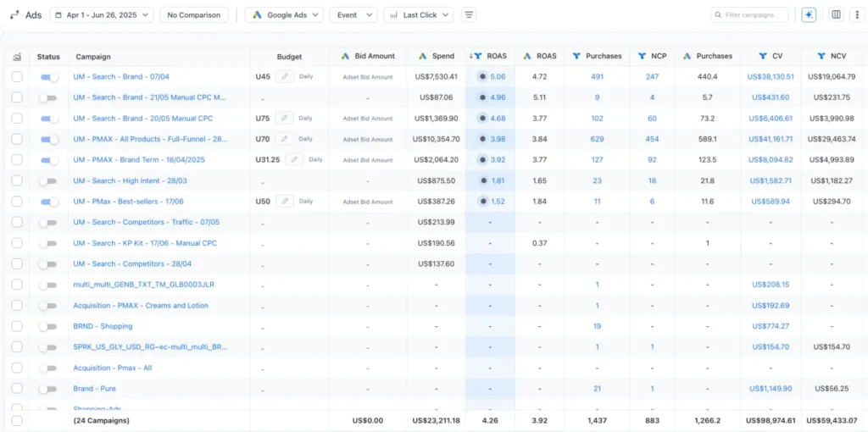Open the column layout settings icon
868x432 pixels.
click(836, 15)
